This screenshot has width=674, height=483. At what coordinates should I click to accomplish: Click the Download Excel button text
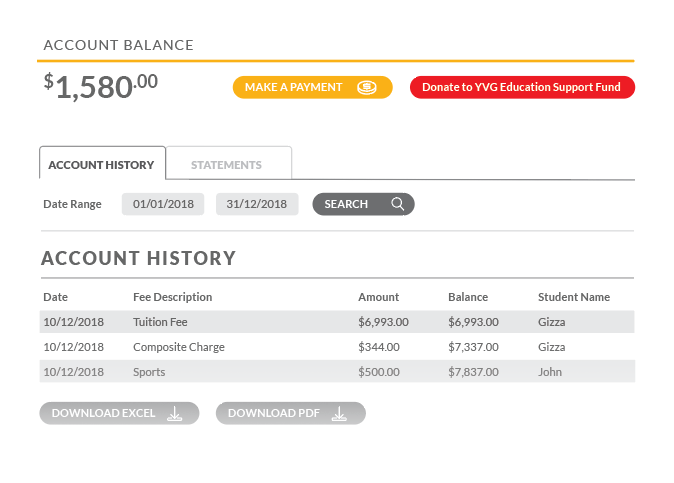[103, 414]
